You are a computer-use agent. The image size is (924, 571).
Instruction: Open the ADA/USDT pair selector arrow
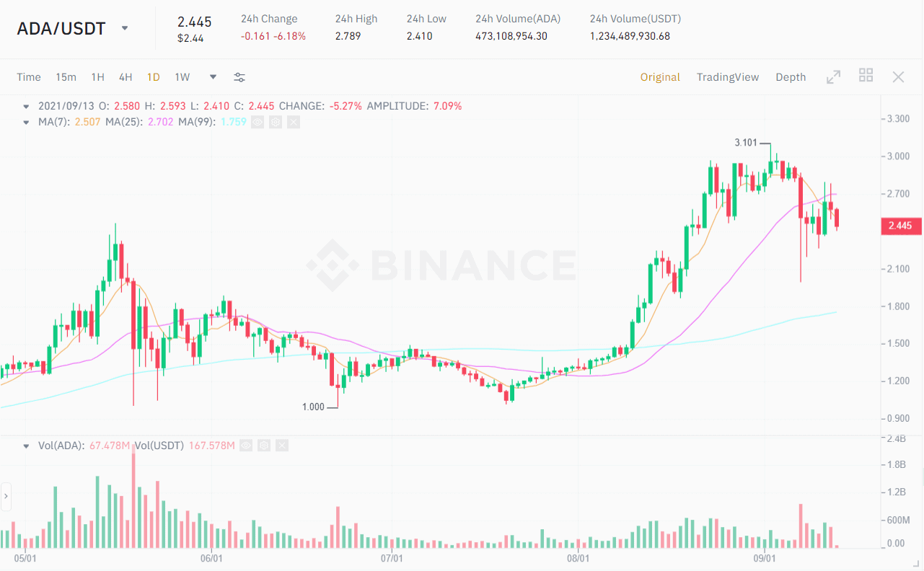pyautogui.click(x=125, y=28)
